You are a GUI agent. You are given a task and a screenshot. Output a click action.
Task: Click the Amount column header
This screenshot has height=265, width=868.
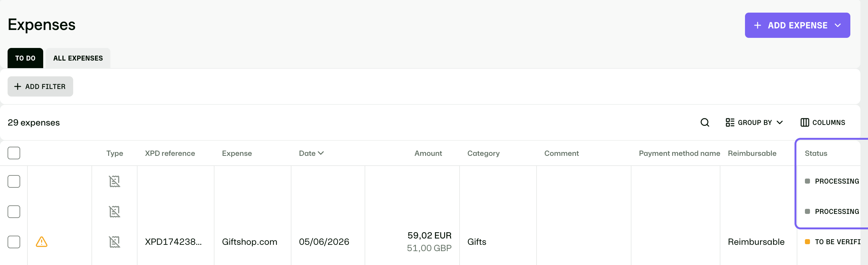click(x=428, y=153)
